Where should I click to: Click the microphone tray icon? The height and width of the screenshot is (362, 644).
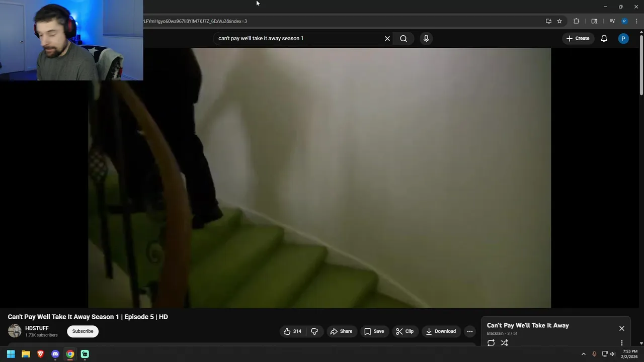tap(594, 354)
